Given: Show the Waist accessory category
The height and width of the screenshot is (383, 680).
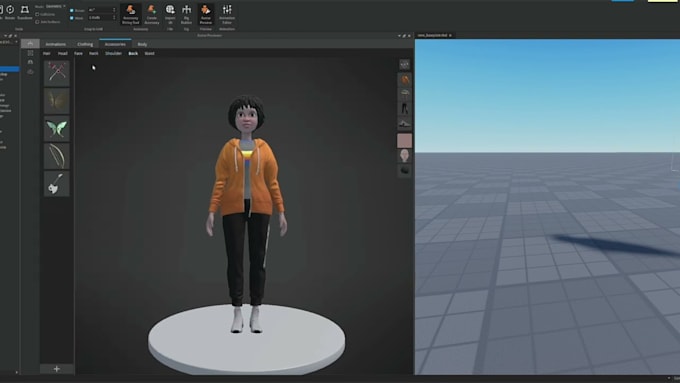Looking at the screenshot, I should pos(150,53).
